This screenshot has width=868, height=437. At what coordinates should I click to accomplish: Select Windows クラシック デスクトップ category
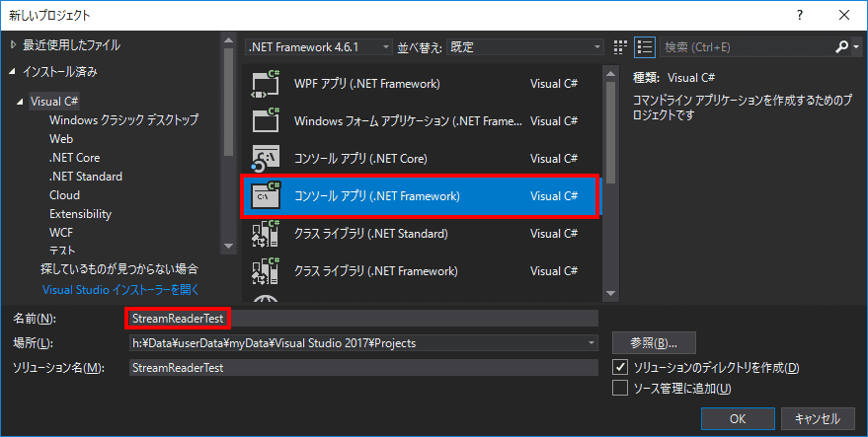point(123,120)
